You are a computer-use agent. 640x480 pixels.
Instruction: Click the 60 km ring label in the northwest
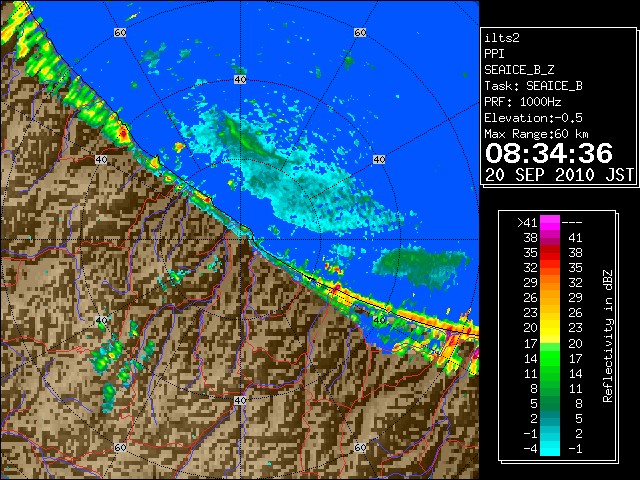point(120,32)
